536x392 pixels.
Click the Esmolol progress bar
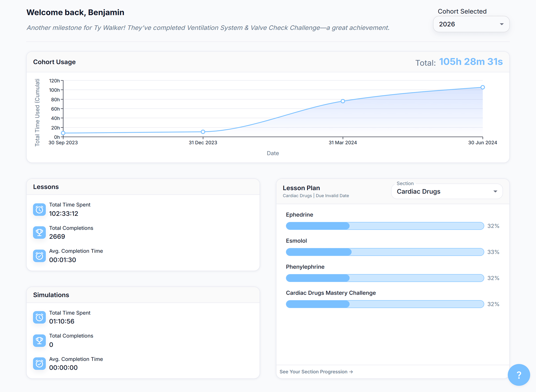pos(385,252)
